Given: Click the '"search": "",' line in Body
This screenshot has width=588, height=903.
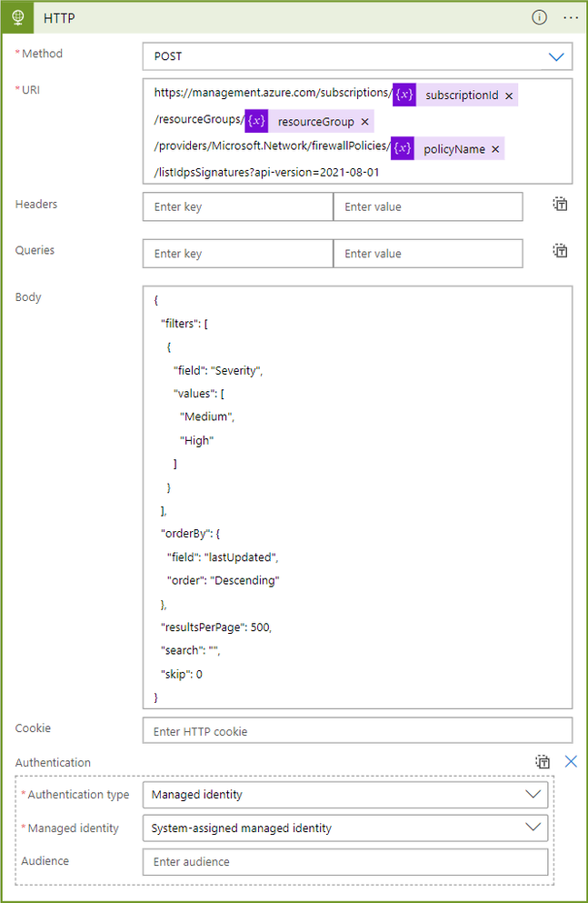Looking at the screenshot, I should pos(191,651).
